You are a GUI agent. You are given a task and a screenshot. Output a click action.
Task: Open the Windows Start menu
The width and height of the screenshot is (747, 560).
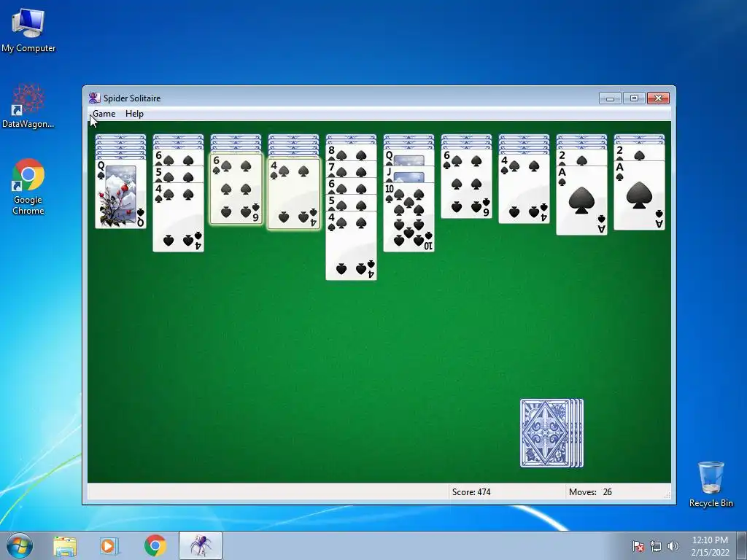pos(20,545)
